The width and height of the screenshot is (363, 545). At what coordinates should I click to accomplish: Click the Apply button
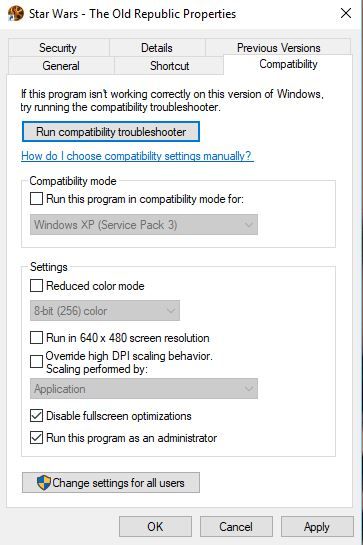pyautogui.click(x=317, y=527)
